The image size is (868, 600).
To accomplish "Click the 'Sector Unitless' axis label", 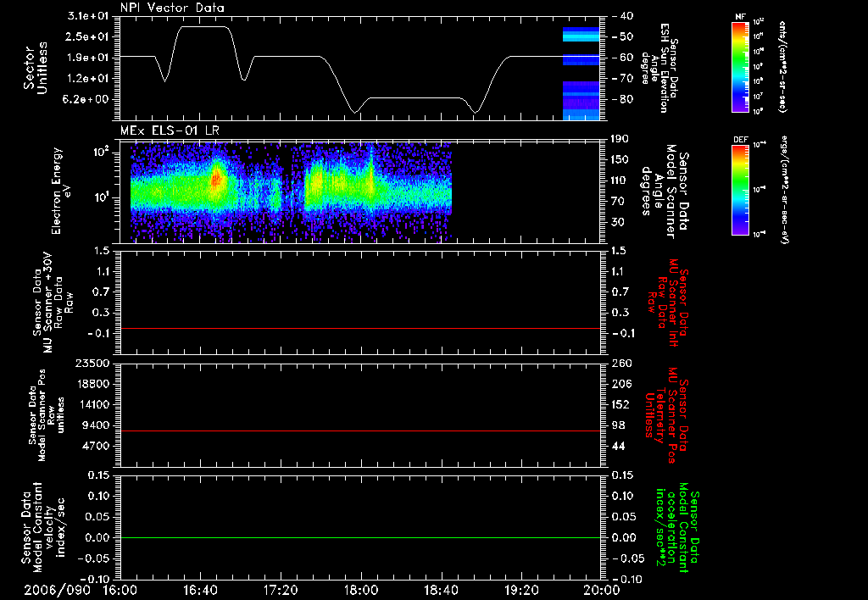I will coord(36,68).
